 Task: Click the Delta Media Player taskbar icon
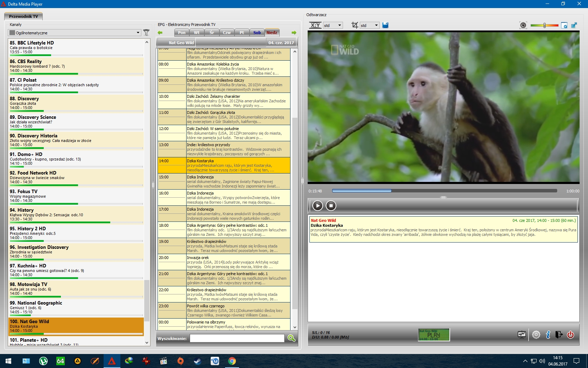[112, 361]
